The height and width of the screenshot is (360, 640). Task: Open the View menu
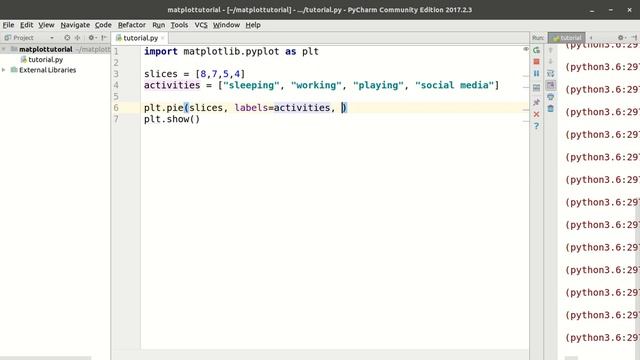(46, 25)
